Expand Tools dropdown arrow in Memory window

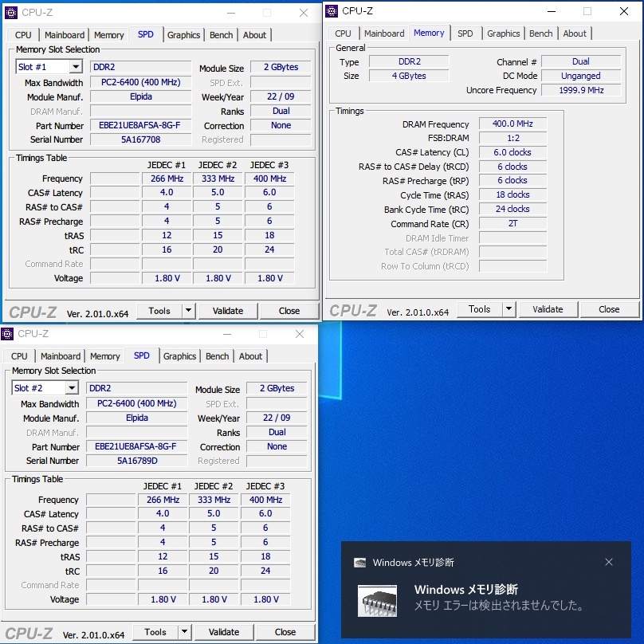(x=509, y=309)
